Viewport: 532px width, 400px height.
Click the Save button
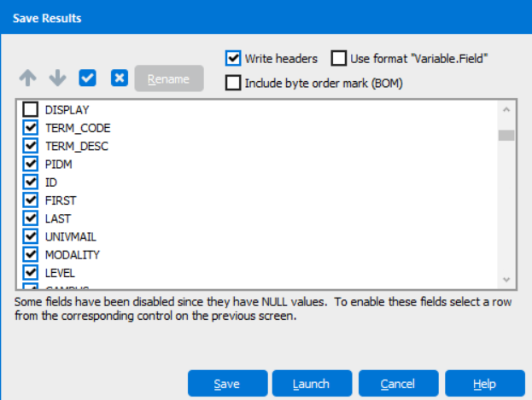coord(227,384)
